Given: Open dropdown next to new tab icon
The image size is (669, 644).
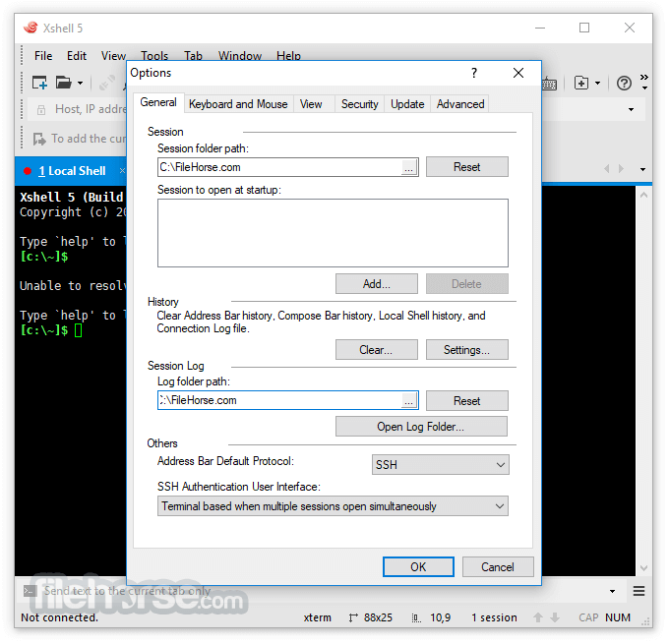Looking at the screenshot, I should 598,84.
